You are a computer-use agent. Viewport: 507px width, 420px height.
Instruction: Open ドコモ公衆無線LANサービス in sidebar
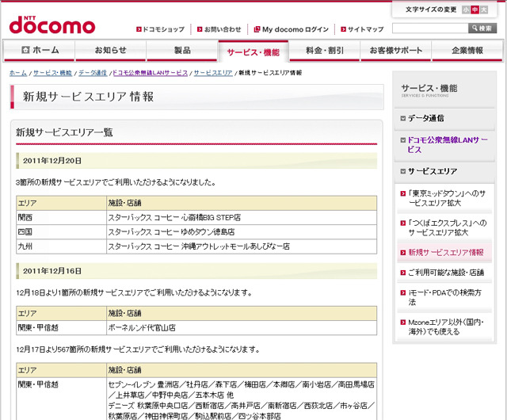pos(448,145)
